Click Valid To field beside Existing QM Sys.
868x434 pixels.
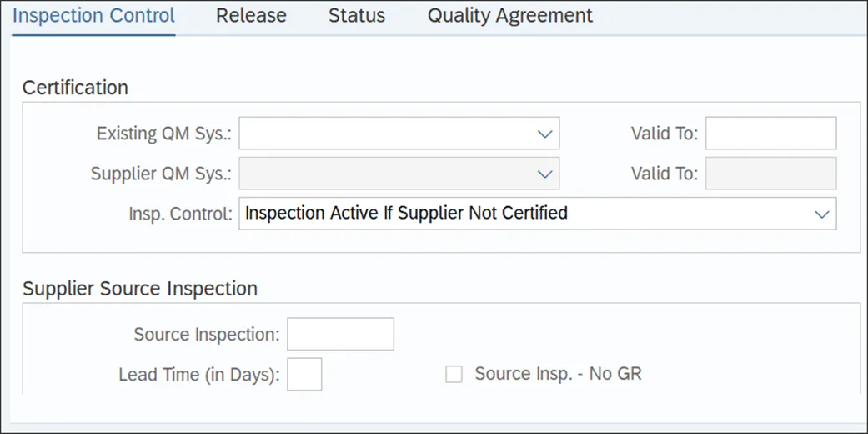770,133
